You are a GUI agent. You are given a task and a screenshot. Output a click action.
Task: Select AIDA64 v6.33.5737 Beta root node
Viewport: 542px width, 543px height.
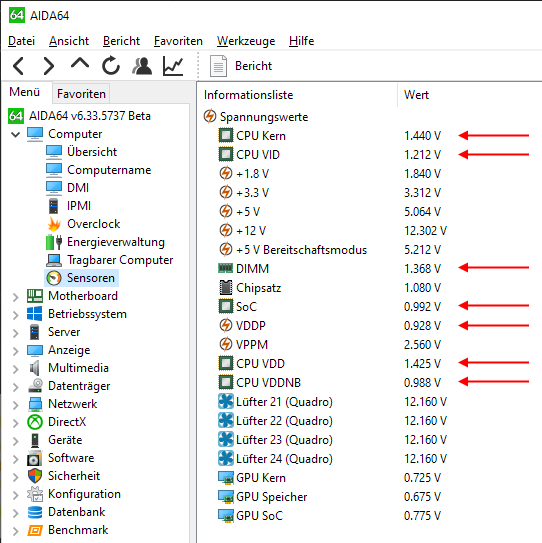click(90, 116)
